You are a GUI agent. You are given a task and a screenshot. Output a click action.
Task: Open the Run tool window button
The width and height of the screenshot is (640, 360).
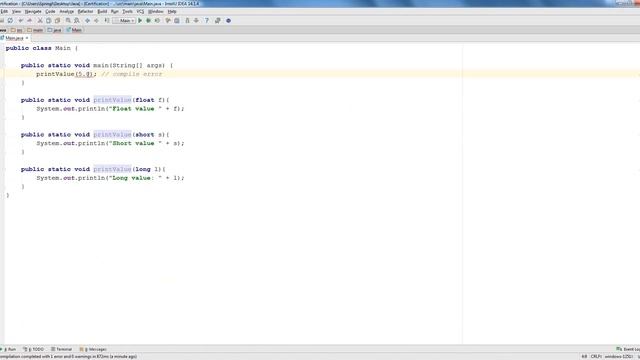pos(9,349)
